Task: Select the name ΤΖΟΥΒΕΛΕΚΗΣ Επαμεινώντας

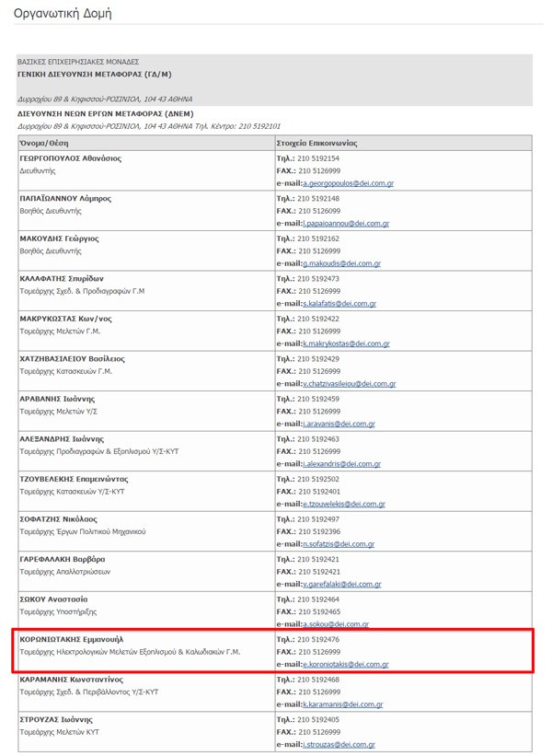Action: click(74, 479)
